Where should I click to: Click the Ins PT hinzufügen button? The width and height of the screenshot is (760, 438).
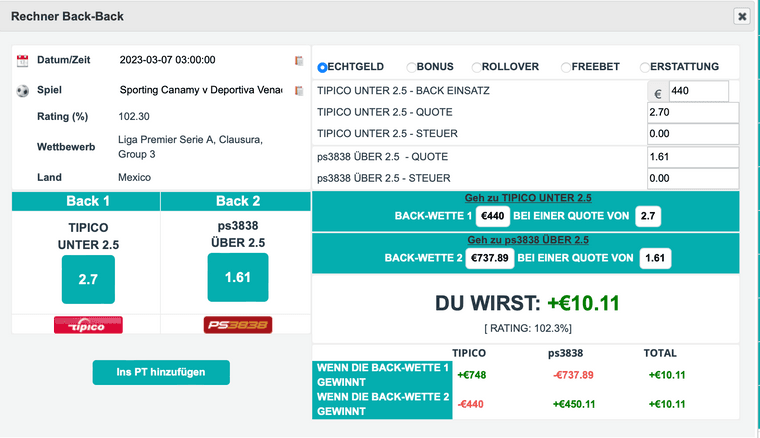[161, 372]
